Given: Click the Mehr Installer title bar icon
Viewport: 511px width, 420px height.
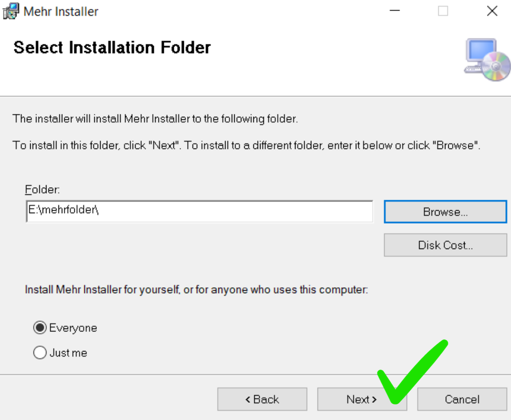Looking at the screenshot, I should (11, 11).
